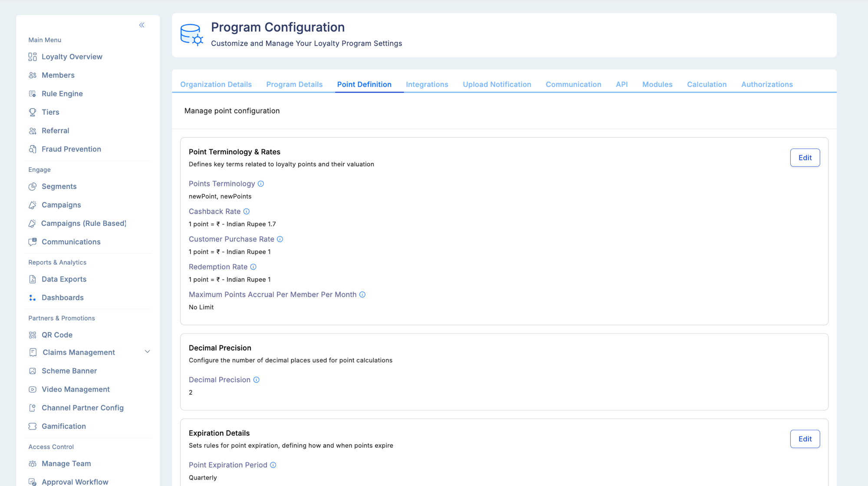
Task: Click the Approval Workflow icon
Action: 33,482
